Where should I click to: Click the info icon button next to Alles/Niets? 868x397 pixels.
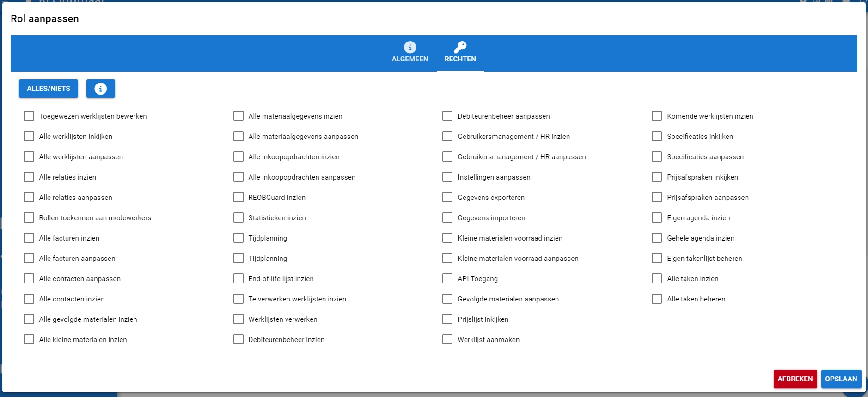click(100, 89)
